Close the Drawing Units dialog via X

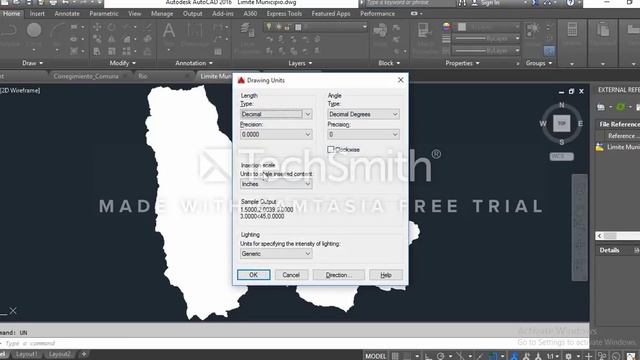(400, 80)
